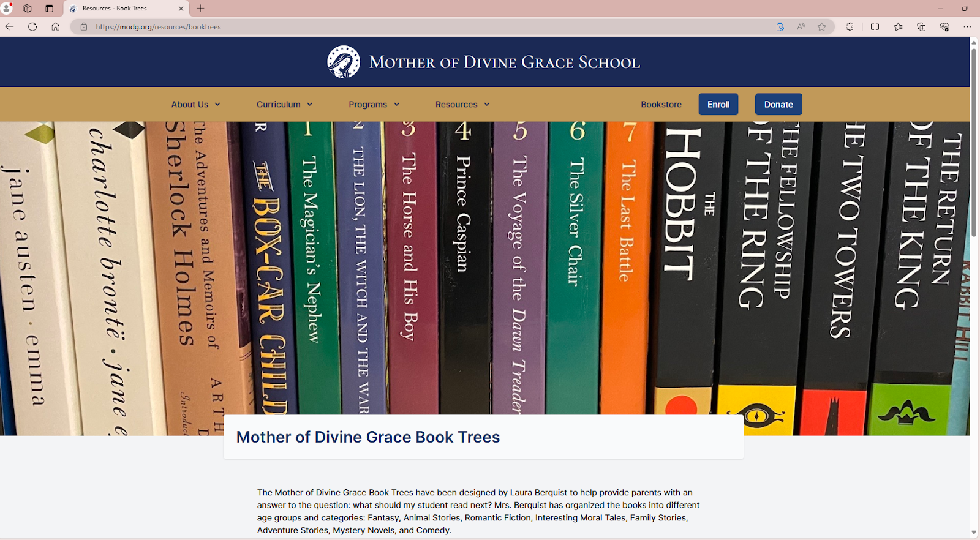980x540 pixels.
Task: Click the Donate button
Action: pyautogui.click(x=778, y=104)
